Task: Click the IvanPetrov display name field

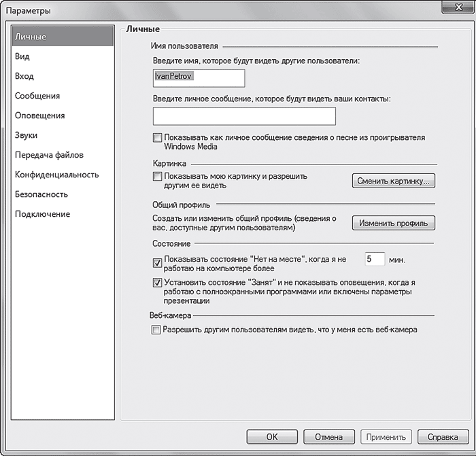Action: [199, 78]
